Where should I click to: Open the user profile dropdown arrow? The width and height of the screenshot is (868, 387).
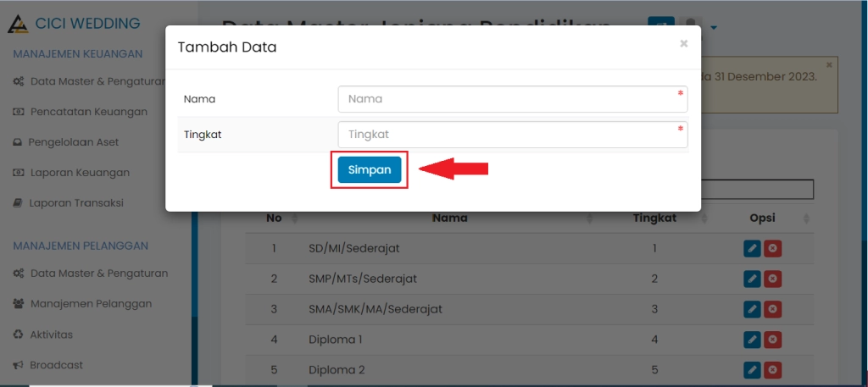click(714, 27)
